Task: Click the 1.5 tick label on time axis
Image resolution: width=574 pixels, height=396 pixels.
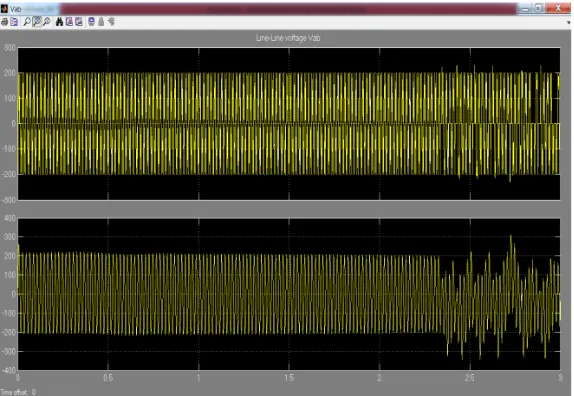Action: click(x=289, y=378)
